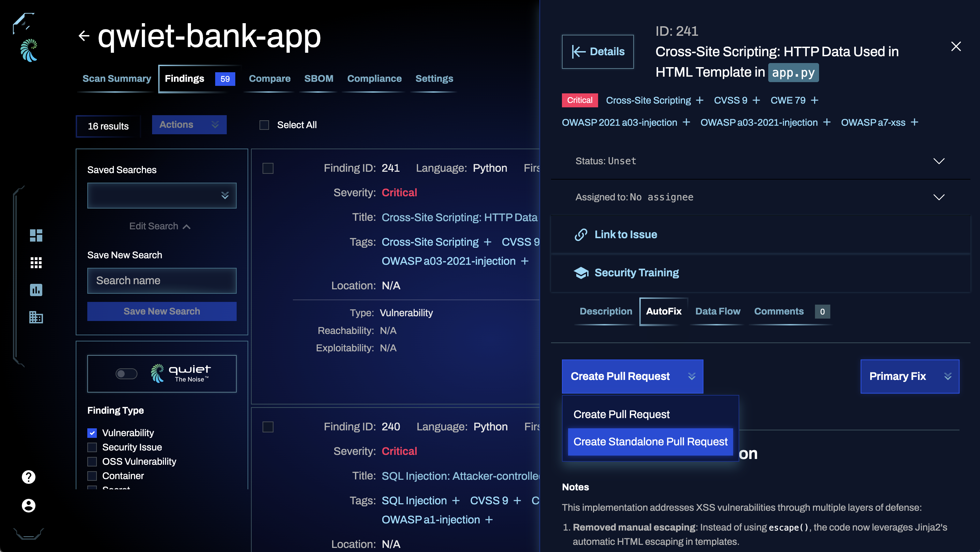The image size is (980, 552).
Task: Click plus next to CVSS 9 in finding 240
Action: (x=517, y=501)
